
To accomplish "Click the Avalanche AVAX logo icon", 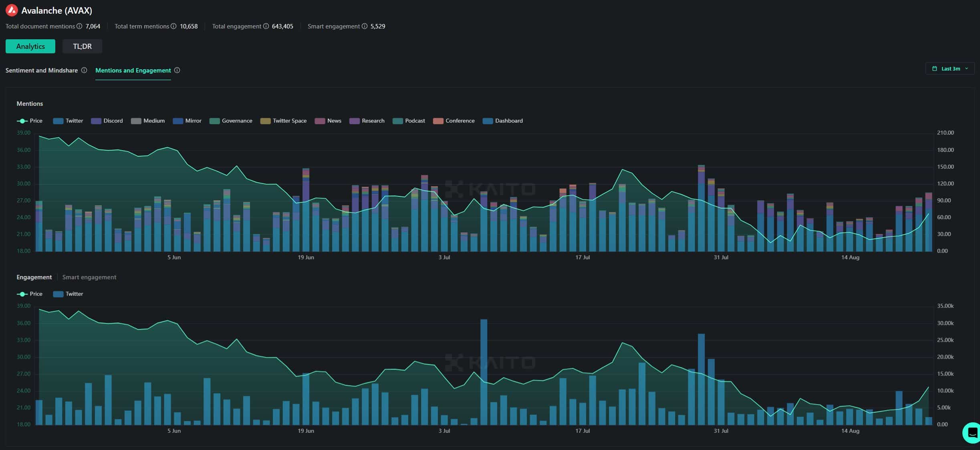I will click(12, 10).
